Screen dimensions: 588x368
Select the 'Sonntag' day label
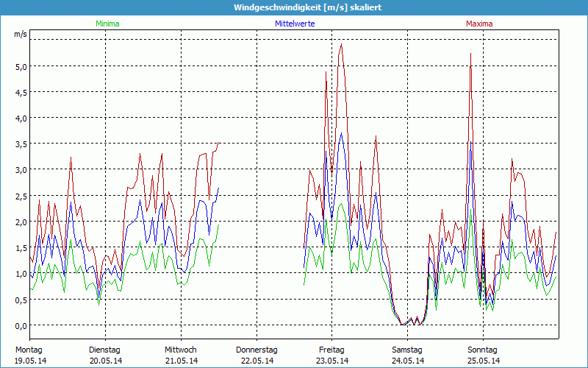(482, 350)
